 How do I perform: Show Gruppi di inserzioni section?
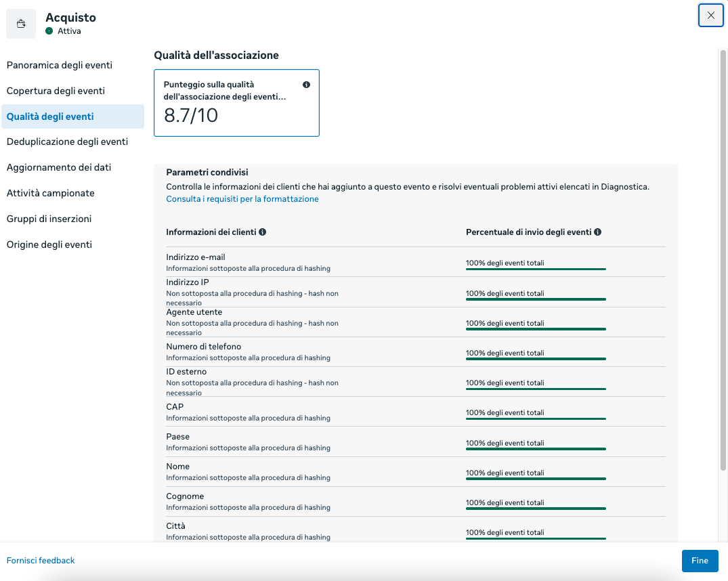[x=49, y=219]
